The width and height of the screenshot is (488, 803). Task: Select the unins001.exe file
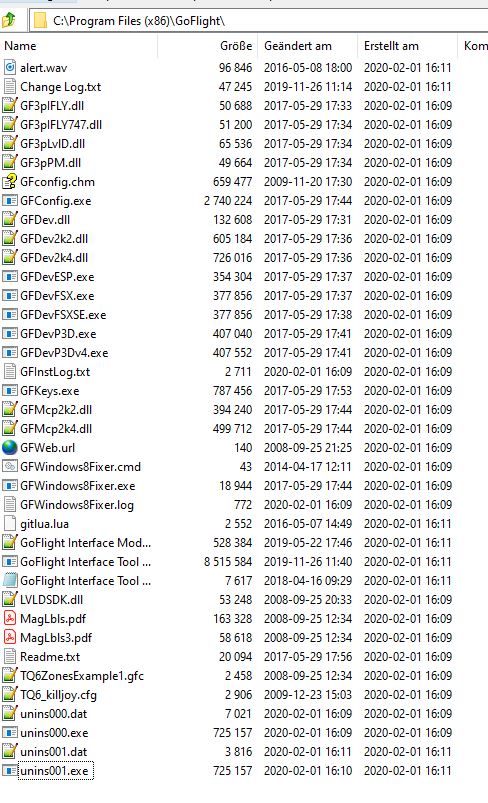[x=55, y=771]
